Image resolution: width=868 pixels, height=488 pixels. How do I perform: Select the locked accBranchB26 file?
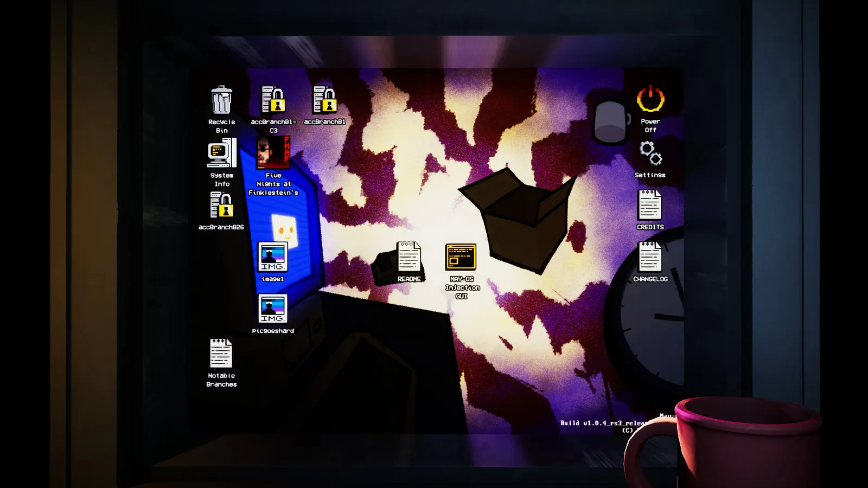221,206
